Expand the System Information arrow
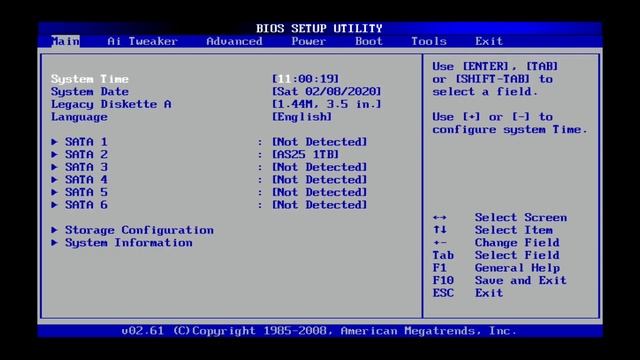 point(54,243)
